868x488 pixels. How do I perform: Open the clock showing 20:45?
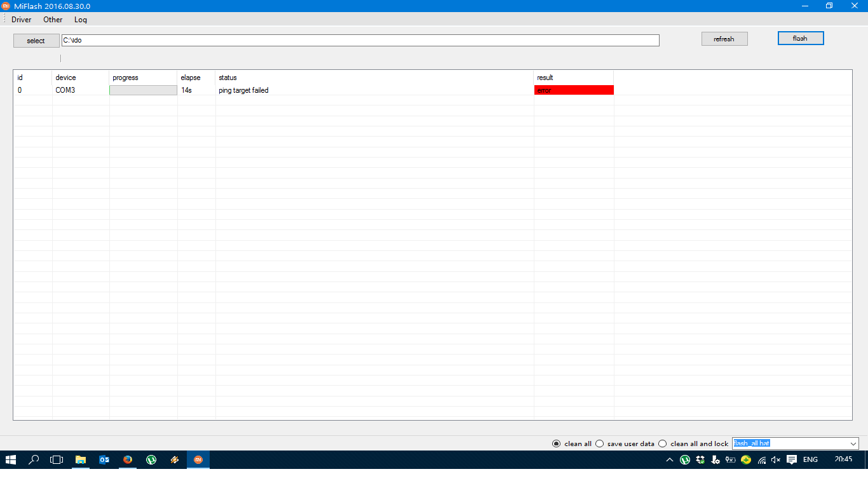(844, 459)
